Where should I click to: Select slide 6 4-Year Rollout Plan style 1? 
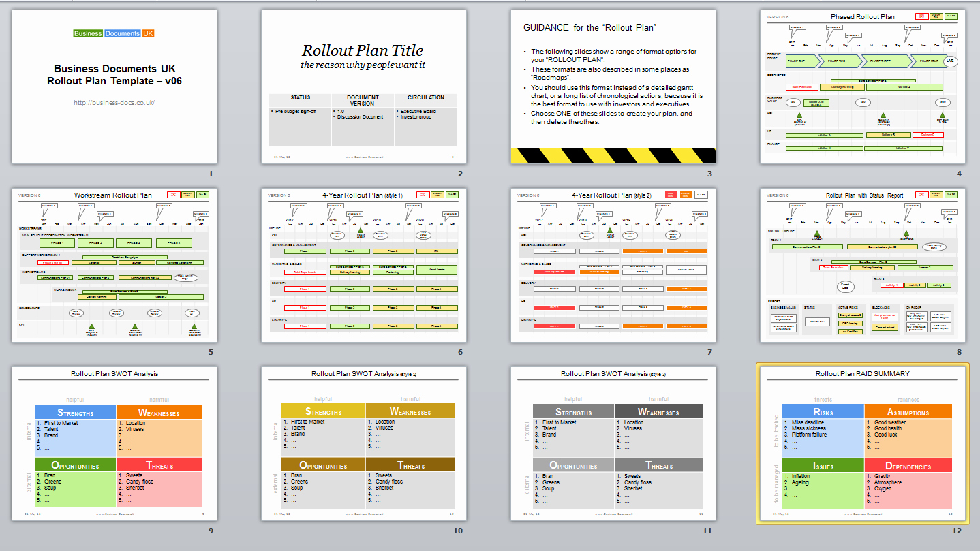[x=364, y=265]
